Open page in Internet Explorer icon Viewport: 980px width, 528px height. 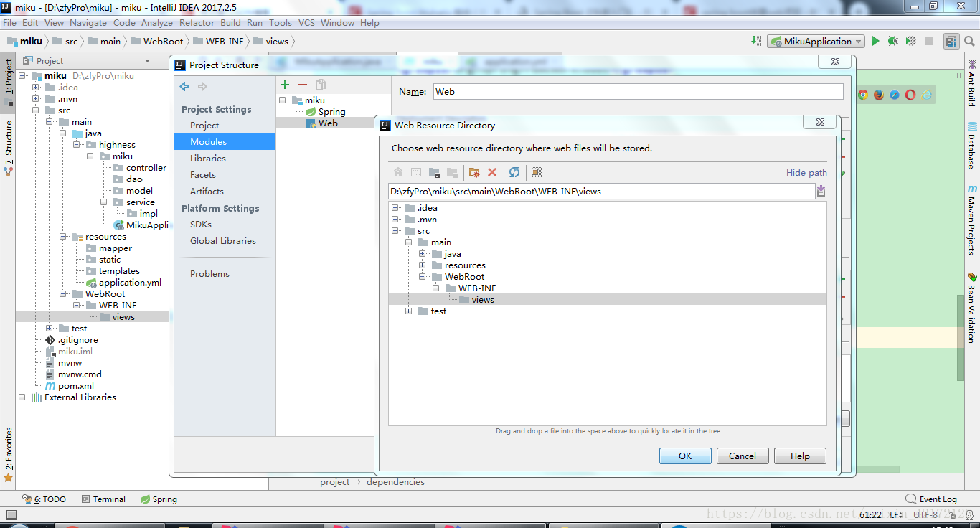(926, 95)
